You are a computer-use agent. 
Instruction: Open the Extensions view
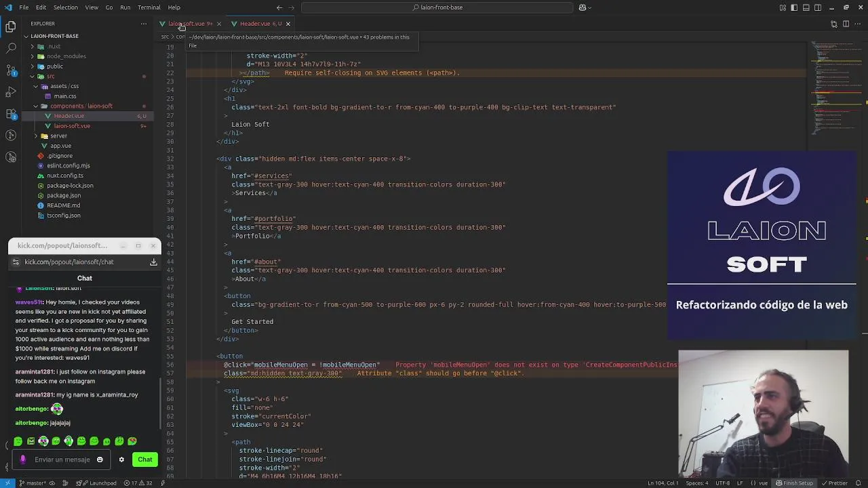pos(11,114)
